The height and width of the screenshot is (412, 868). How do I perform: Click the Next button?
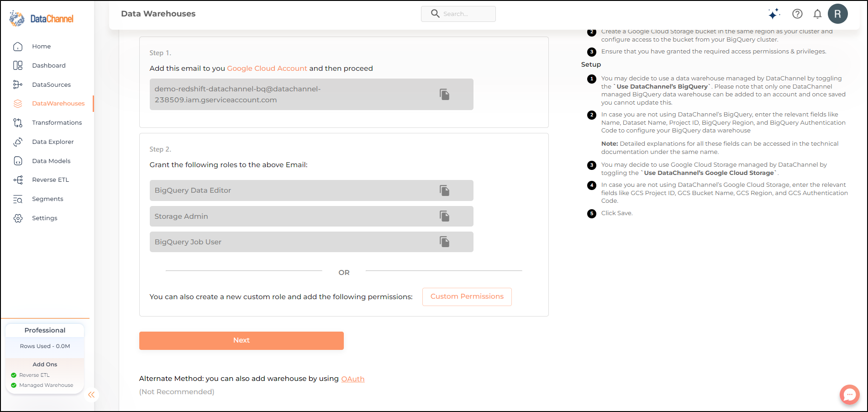click(242, 341)
